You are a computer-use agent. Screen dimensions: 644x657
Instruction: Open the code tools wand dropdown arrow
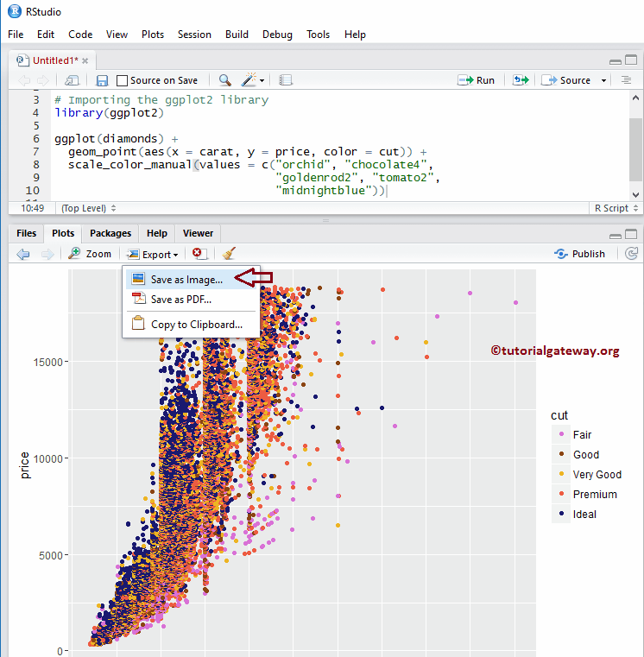pyautogui.click(x=262, y=80)
